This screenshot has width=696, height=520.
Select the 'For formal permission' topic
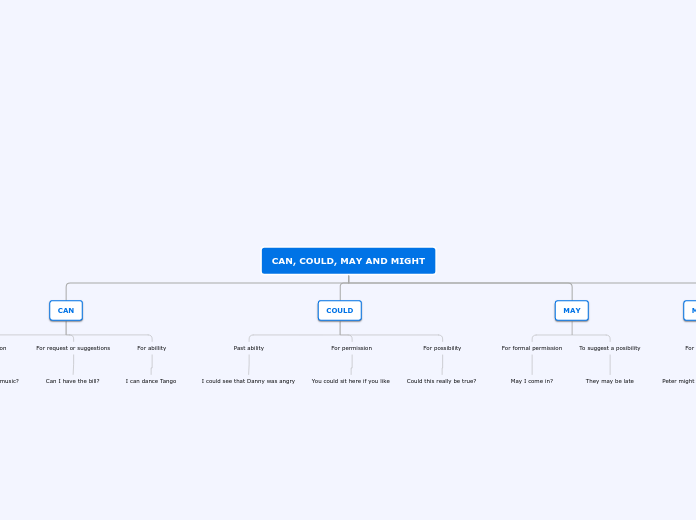pyautogui.click(x=532, y=348)
